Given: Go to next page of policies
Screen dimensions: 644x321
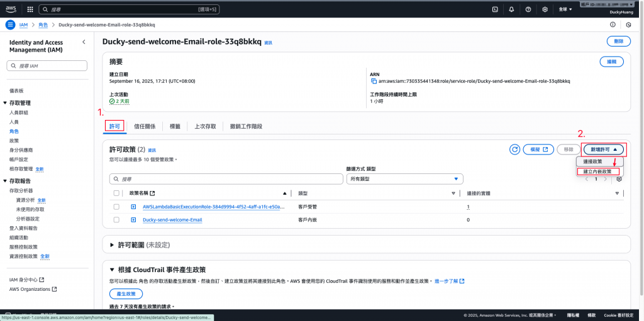Looking at the screenshot, I should coord(606,179).
